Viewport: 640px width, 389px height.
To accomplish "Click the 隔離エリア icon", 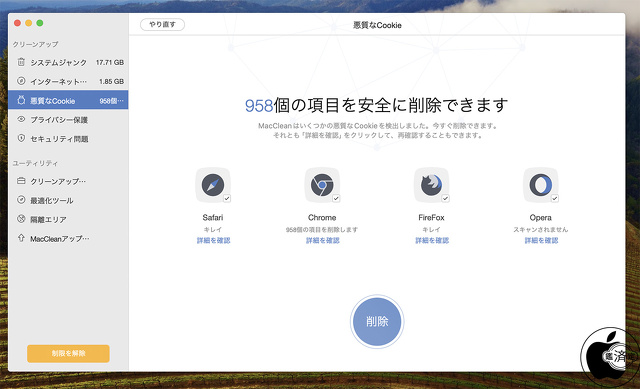I will 21,219.
